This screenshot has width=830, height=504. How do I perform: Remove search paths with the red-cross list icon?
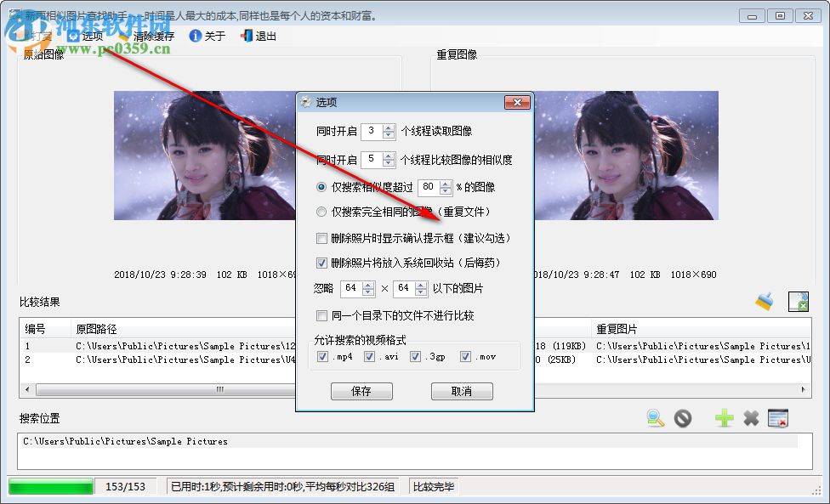[776, 417]
